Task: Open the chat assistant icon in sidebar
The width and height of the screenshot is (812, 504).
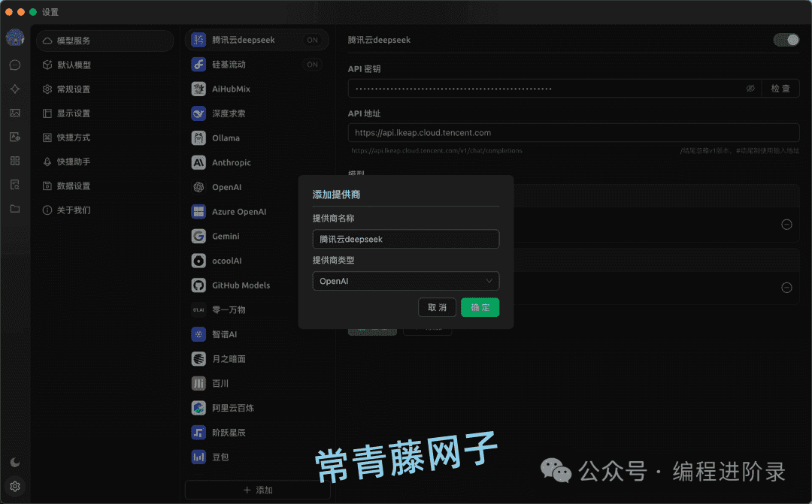Action: click(x=15, y=65)
